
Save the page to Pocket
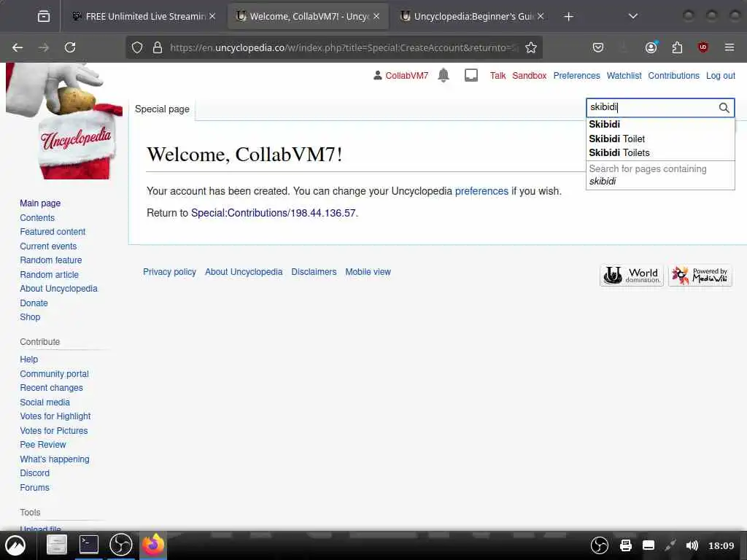click(598, 47)
